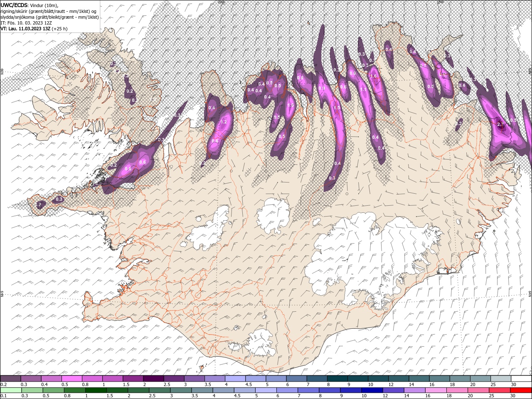Select the pale green 0.1–0.3 rain legend swatch
The image size is (532, 399).
pyautogui.click(x=11, y=390)
